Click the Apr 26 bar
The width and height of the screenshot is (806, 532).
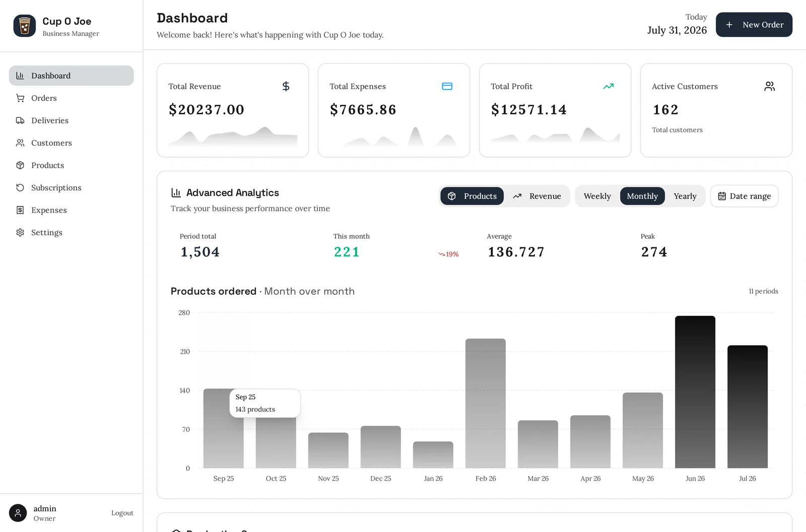coord(590,442)
